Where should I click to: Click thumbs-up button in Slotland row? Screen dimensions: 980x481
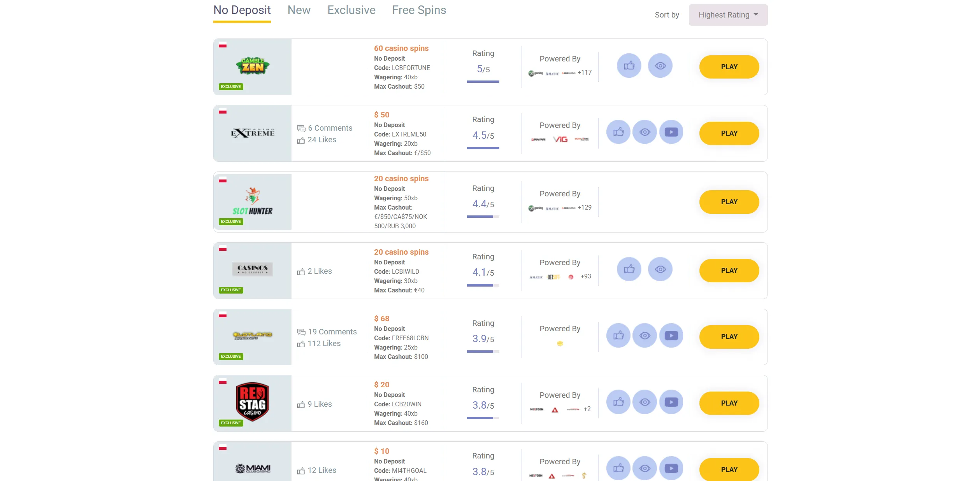pos(618,336)
